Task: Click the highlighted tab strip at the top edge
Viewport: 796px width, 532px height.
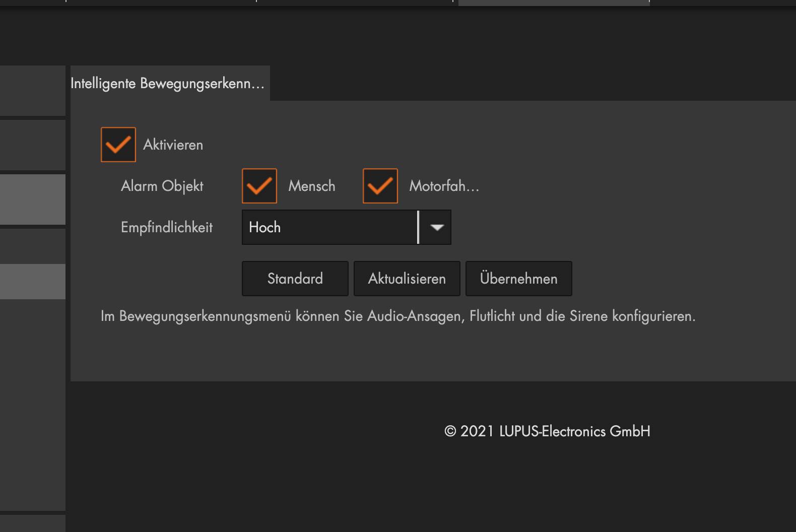Action: pyautogui.click(x=553, y=3)
